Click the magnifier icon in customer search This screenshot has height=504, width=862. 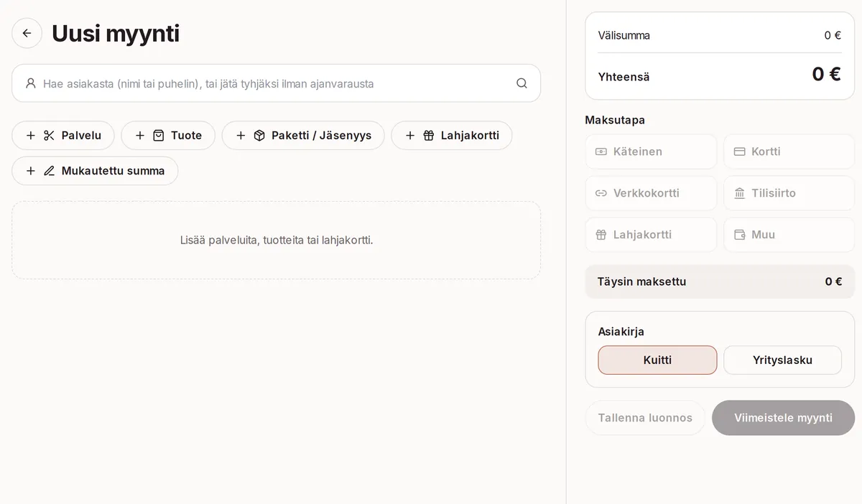(x=522, y=83)
